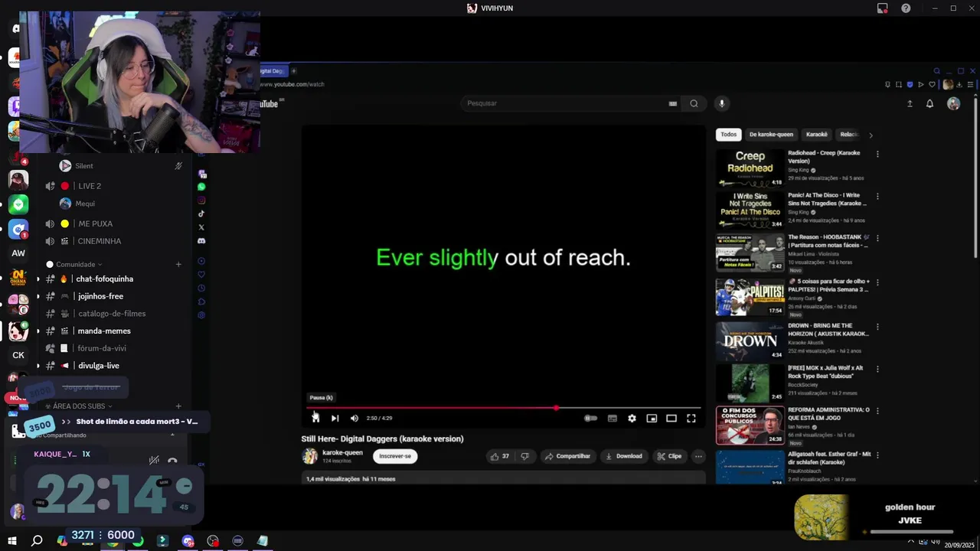
Task: Click the Download button
Action: (x=624, y=456)
